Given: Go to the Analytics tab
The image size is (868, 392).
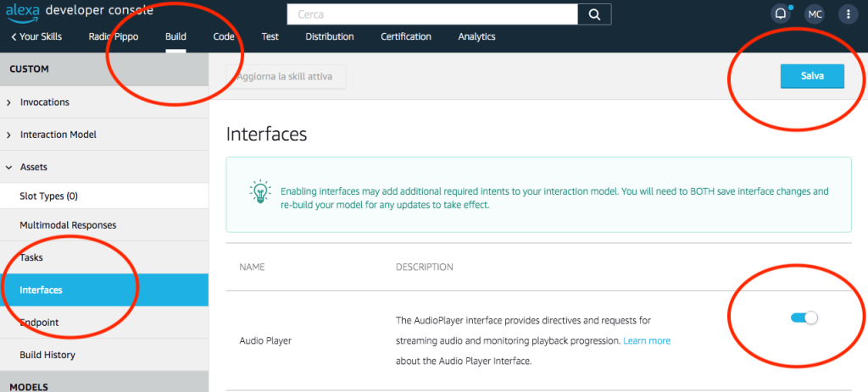Looking at the screenshot, I should coord(476,36).
